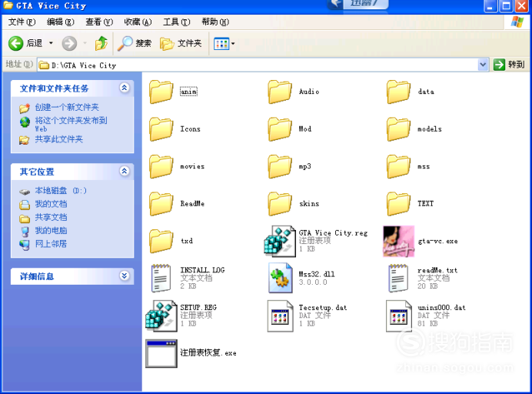The height and width of the screenshot is (394, 532).
Task: Select the INSTALL.LOG file icon
Action: (161, 279)
